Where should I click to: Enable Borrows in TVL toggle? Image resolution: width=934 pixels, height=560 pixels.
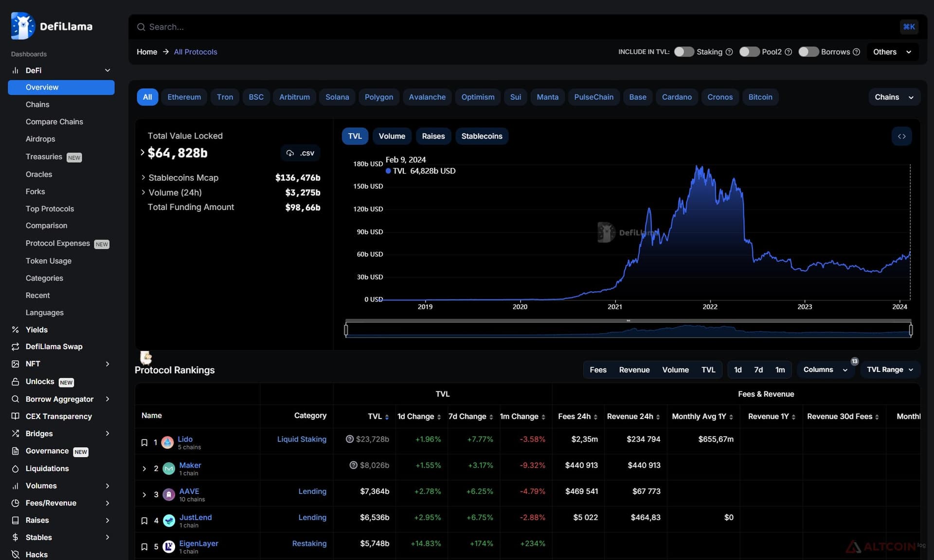(808, 52)
